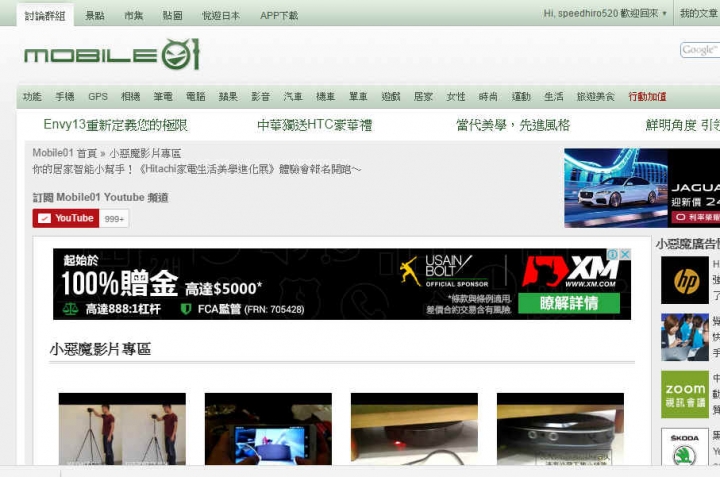
Task: Click the 小惡魔影片專區 breadcrumb
Action: (145, 153)
